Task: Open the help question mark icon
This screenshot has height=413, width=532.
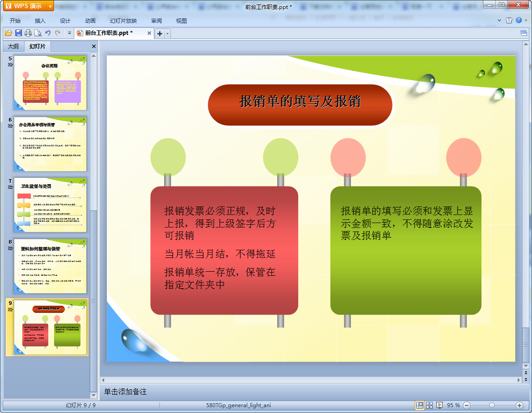Action: click(519, 21)
